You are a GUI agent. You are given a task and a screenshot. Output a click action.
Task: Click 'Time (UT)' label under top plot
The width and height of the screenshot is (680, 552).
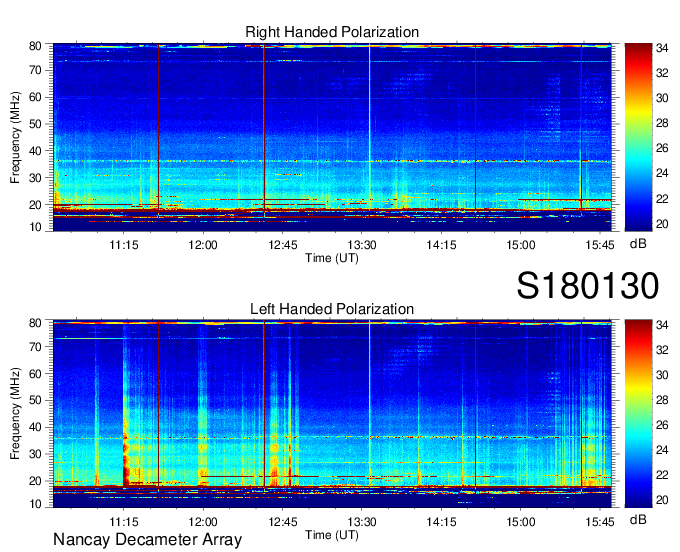[x=332, y=258]
